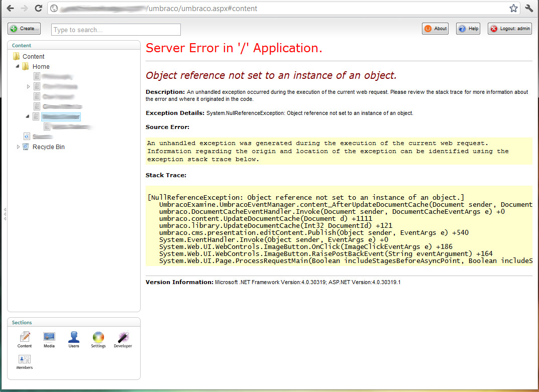Open the About dialog
The image size is (539, 392).
435,29
